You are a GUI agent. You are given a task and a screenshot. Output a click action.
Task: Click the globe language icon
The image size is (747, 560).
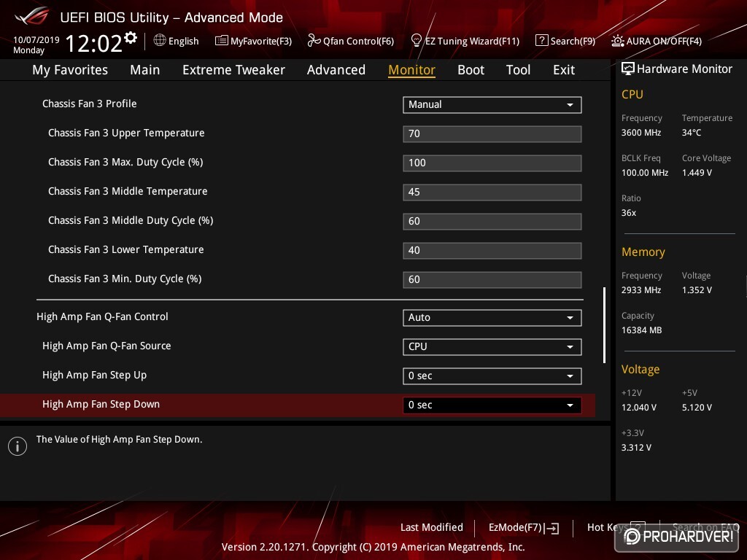[160, 41]
